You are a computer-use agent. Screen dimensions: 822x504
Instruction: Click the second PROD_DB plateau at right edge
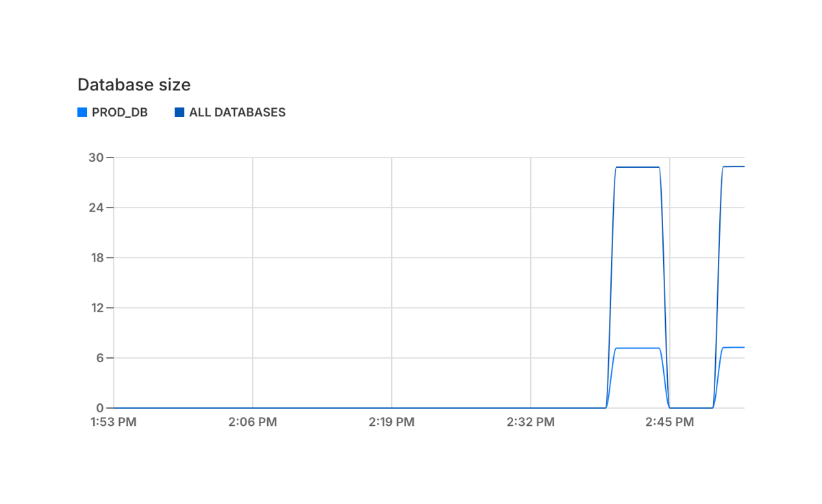point(734,348)
